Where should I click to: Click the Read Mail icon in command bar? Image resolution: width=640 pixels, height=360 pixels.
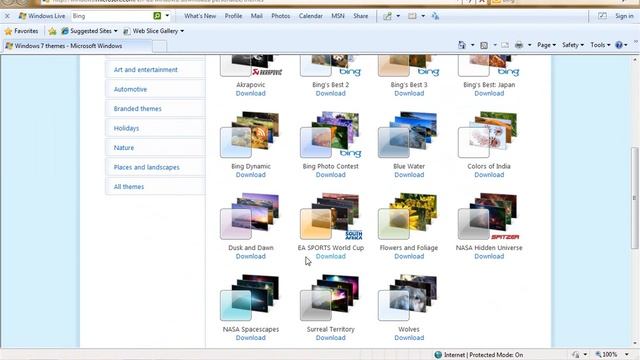click(x=505, y=45)
